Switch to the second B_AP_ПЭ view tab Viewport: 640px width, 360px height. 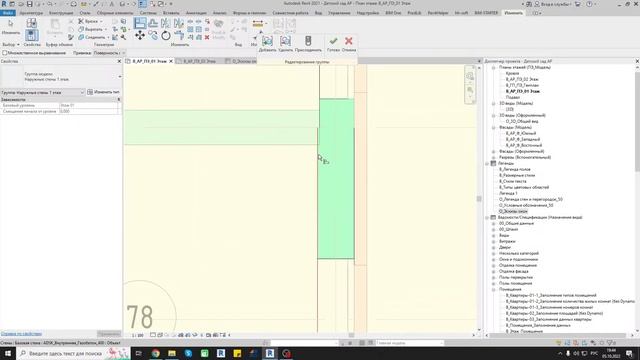coord(199,61)
